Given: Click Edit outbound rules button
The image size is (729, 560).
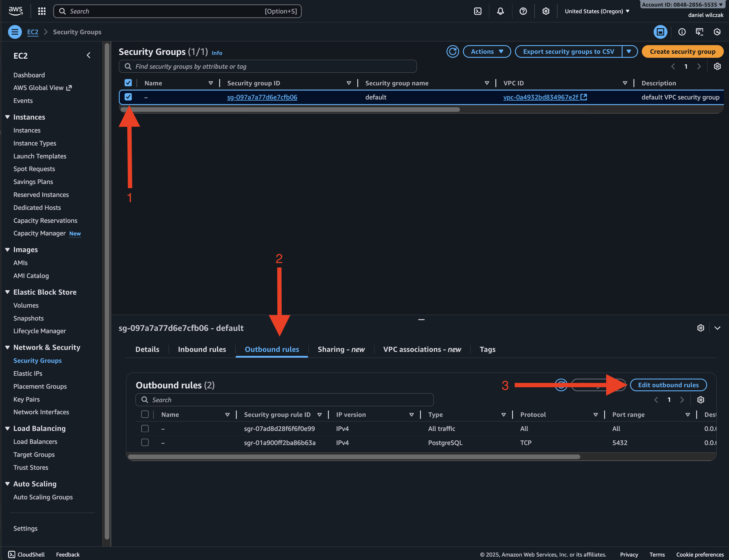Looking at the screenshot, I should pos(668,385).
